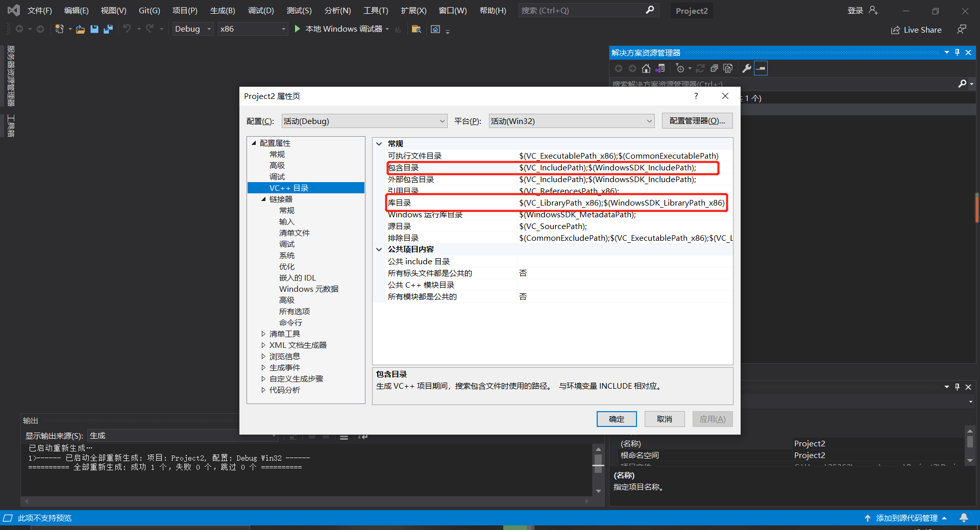Click the Solution Explorer home icon

646,68
